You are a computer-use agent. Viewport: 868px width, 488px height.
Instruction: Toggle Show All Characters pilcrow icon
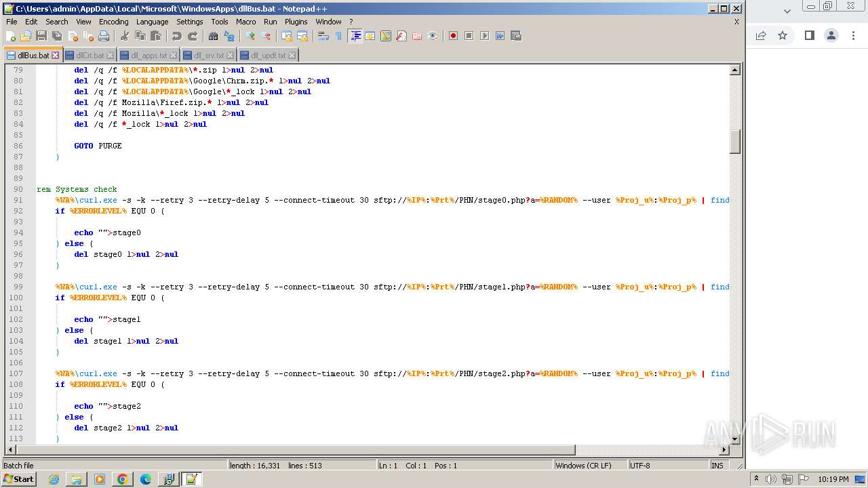coord(339,36)
